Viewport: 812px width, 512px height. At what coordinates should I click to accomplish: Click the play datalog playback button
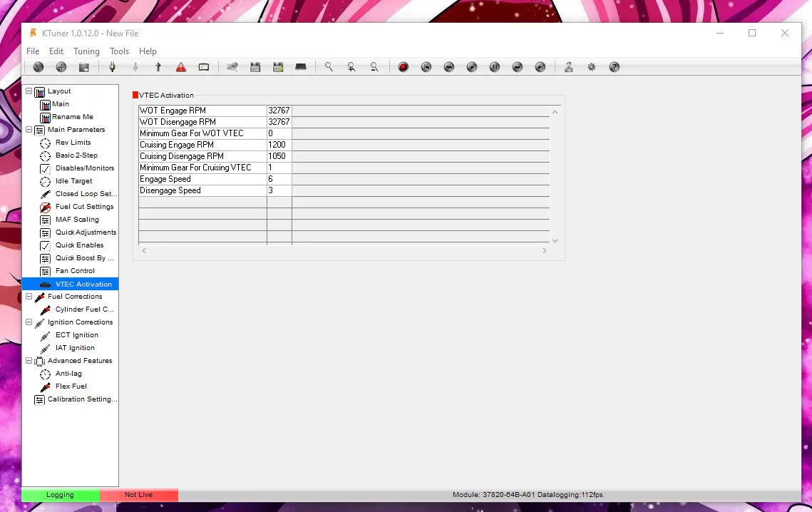point(472,67)
